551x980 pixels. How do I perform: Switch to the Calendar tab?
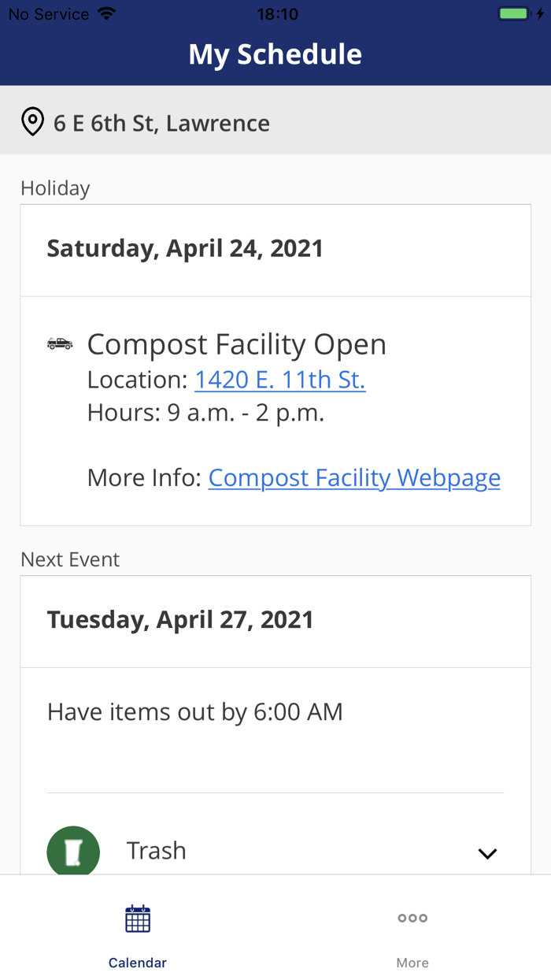137,934
